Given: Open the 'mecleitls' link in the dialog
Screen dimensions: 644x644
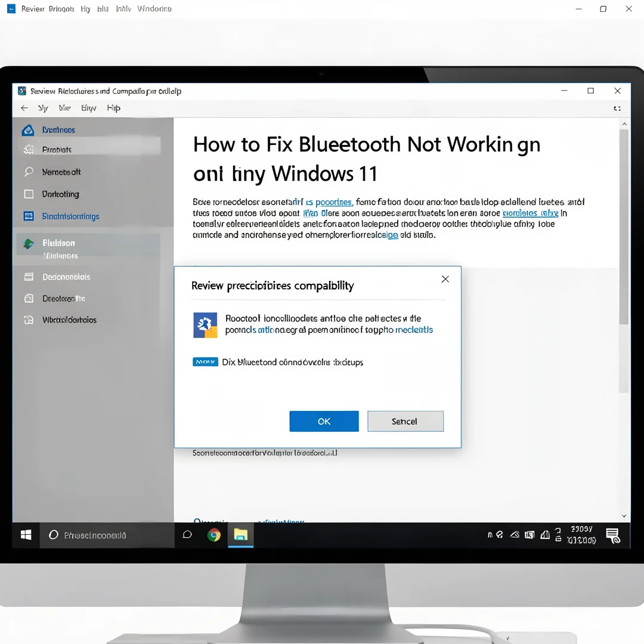Looking at the screenshot, I should pyautogui.click(x=414, y=330).
